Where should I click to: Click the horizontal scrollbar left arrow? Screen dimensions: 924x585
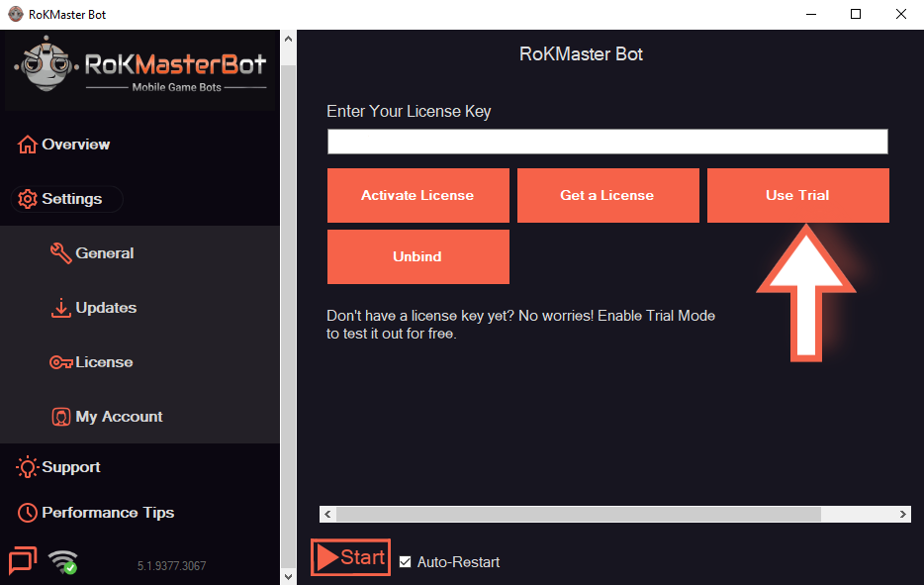327,515
